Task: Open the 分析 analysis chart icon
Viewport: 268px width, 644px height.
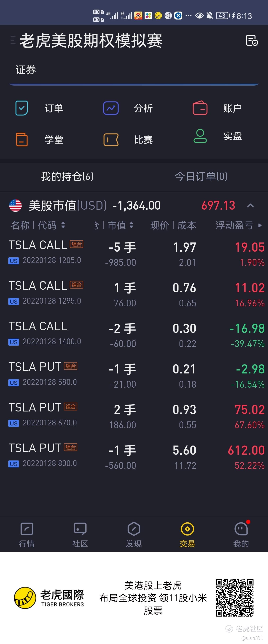Action: click(x=111, y=108)
